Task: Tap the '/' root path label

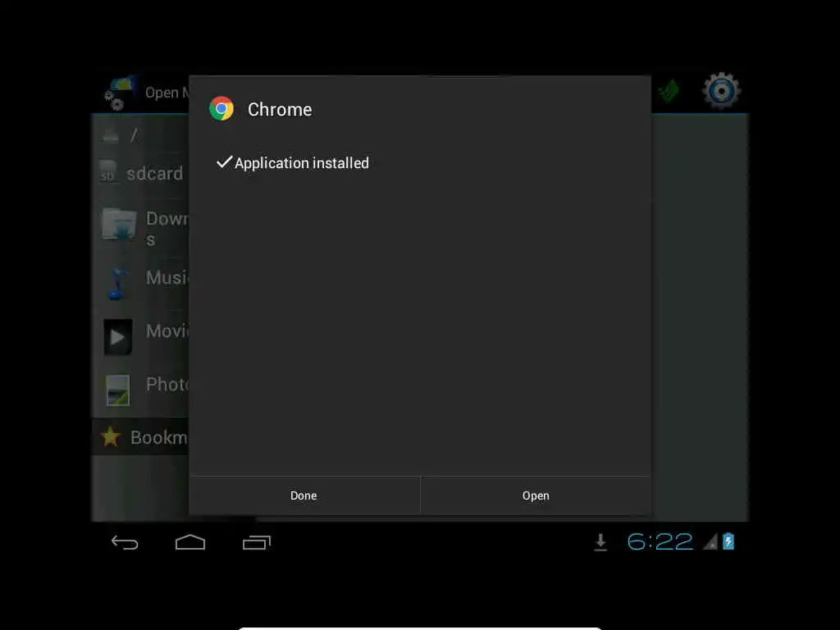Action: pos(134,135)
